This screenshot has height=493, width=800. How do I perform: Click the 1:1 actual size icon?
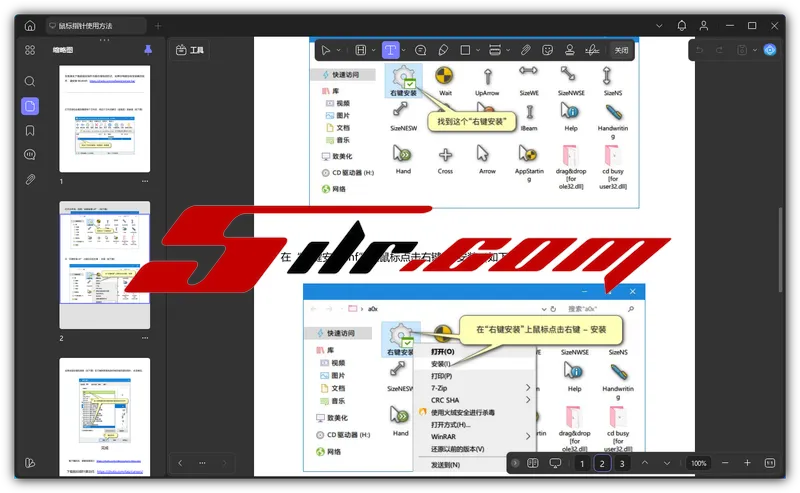(x=770, y=463)
